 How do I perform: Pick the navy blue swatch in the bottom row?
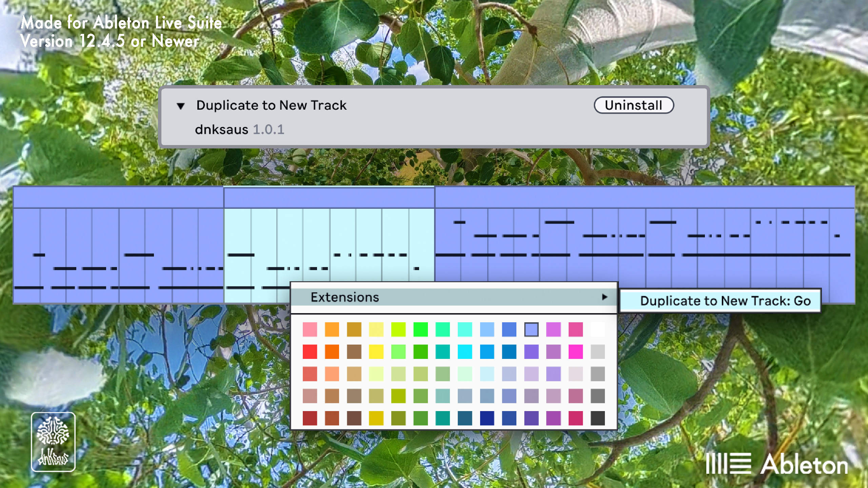[x=487, y=418]
